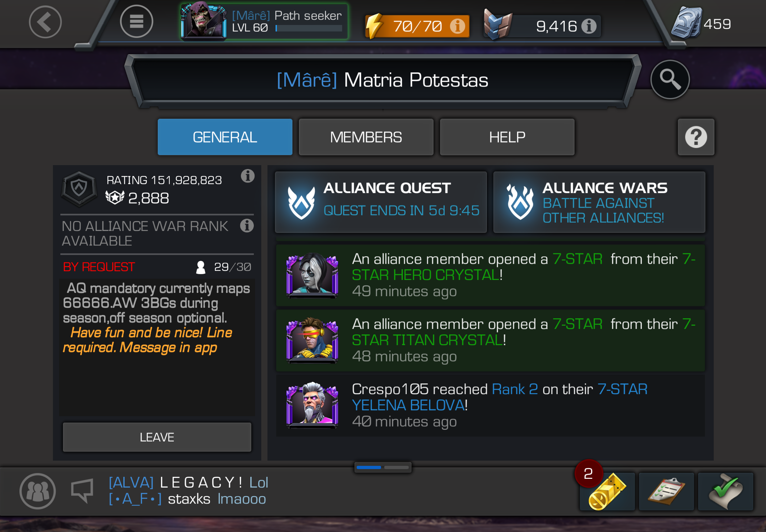Switch to the HELP tab

tap(507, 137)
